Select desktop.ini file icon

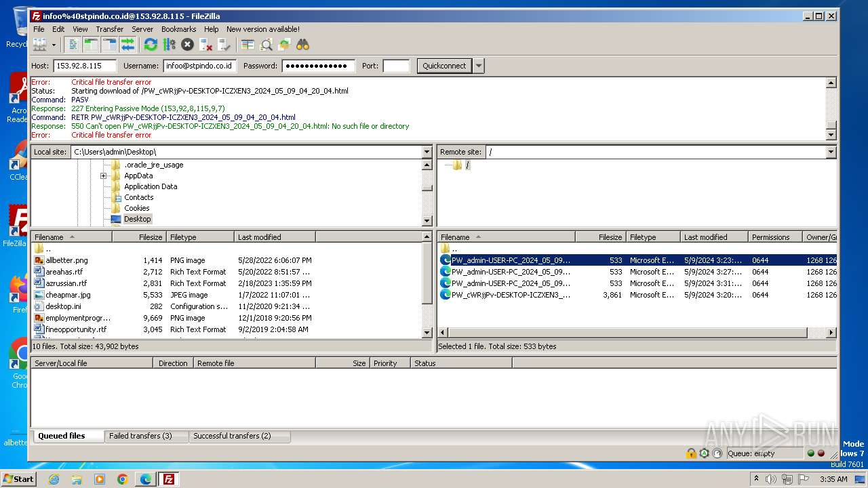[x=39, y=306]
